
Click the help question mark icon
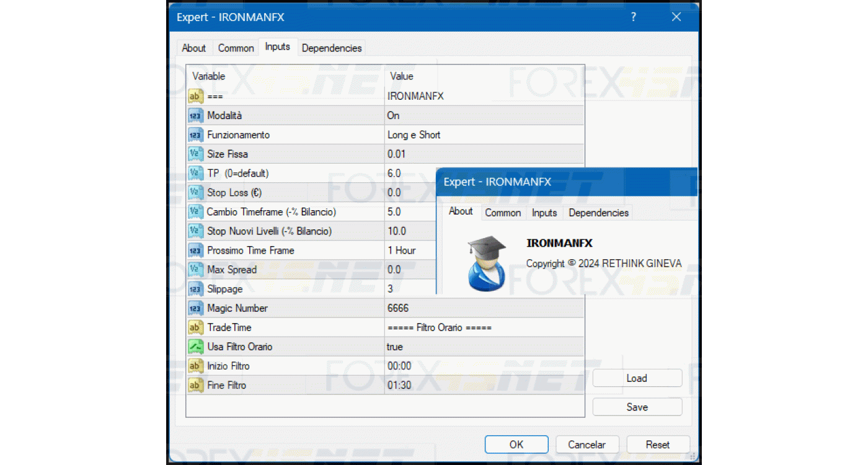[x=633, y=17]
